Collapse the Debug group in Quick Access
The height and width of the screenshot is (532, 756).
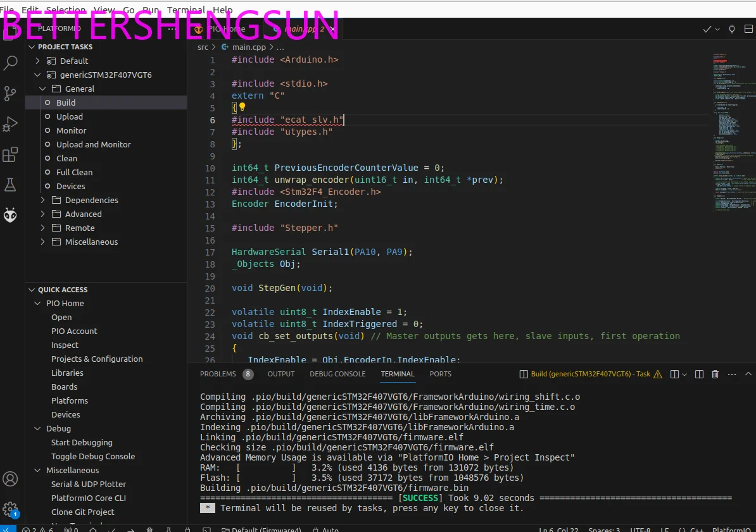tap(37, 428)
